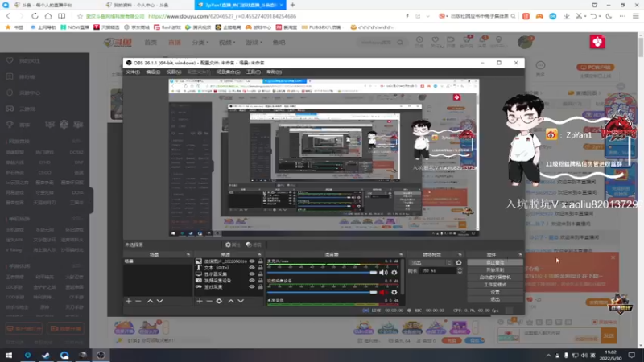Open the OBS File menu

point(133,72)
